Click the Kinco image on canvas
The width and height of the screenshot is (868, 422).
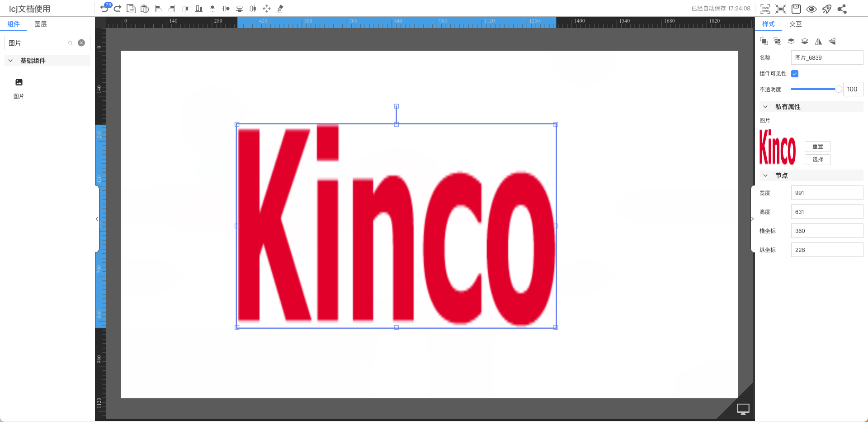pyautogui.click(x=396, y=226)
